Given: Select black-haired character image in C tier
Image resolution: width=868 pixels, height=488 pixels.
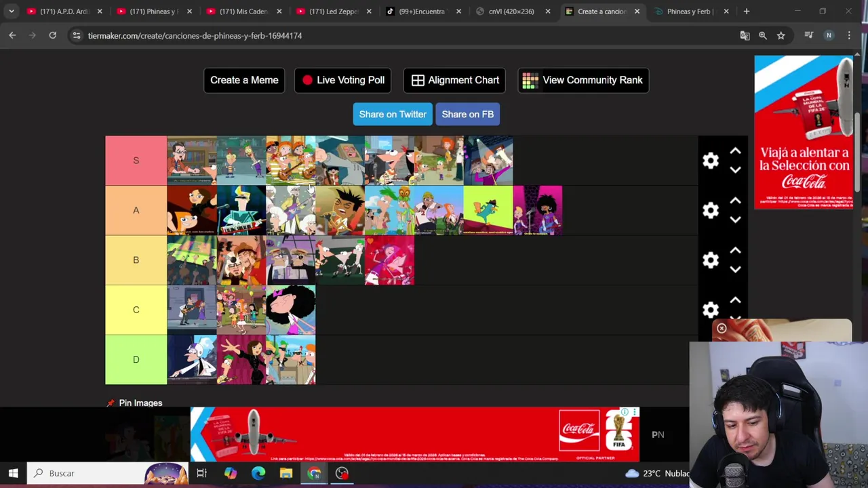Looking at the screenshot, I should point(291,310).
